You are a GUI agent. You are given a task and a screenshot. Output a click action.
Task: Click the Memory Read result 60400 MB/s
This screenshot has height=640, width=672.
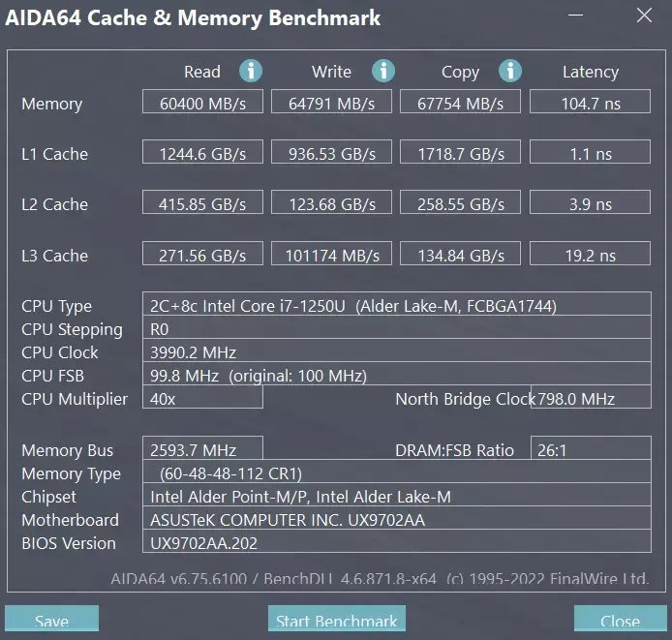202,103
